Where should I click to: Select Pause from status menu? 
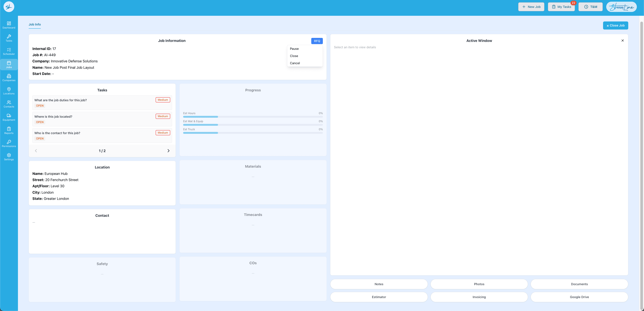pos(294,49)
